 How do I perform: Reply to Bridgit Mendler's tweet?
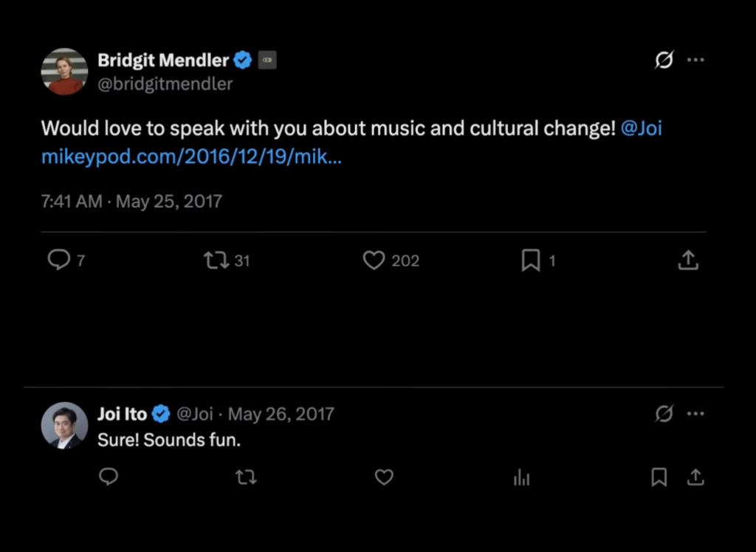click(58, 260)
